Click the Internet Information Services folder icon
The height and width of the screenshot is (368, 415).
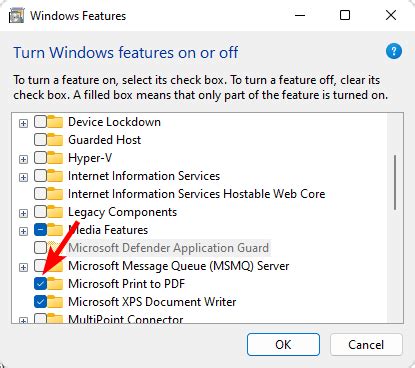click(55, 176)
